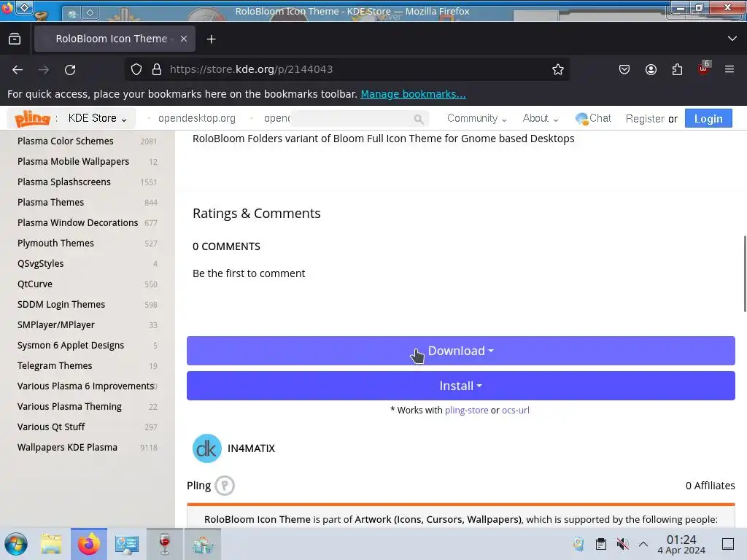Bookmark this page with the star icon
This screenshot has width=747, height=560.
[x=558, y=69]
